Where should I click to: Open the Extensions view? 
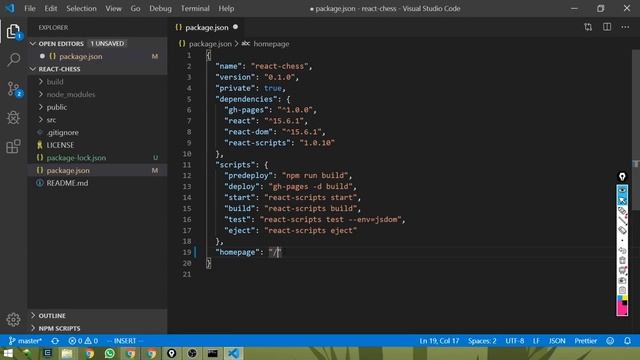click(x=13, y=146)
